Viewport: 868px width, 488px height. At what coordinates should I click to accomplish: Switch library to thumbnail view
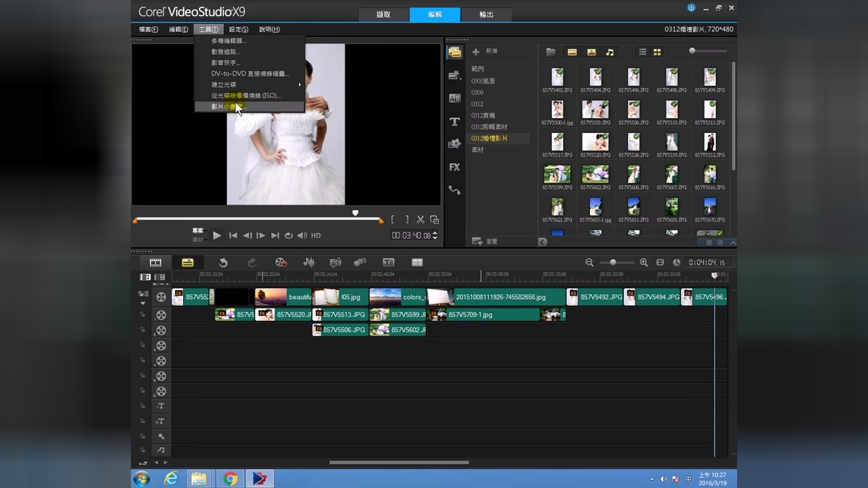[657, 52]
